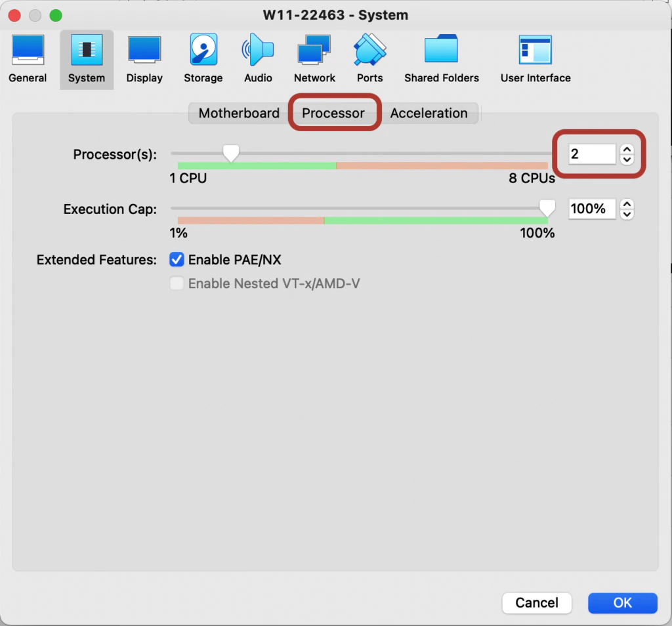
Task: Click the "Execution Cap:" label
Action: point(110,209)
